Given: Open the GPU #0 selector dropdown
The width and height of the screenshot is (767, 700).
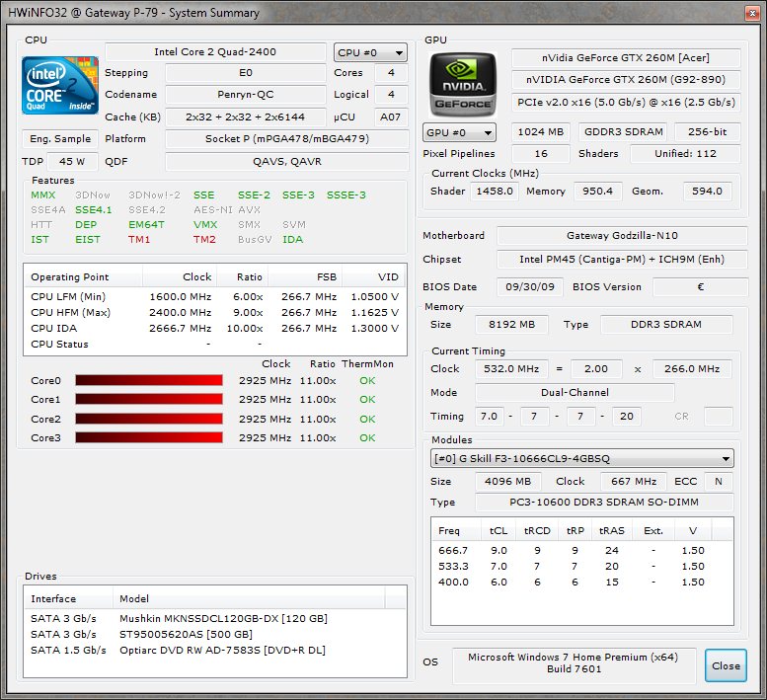Looking at the screenshot, I should tap(459, 132).
